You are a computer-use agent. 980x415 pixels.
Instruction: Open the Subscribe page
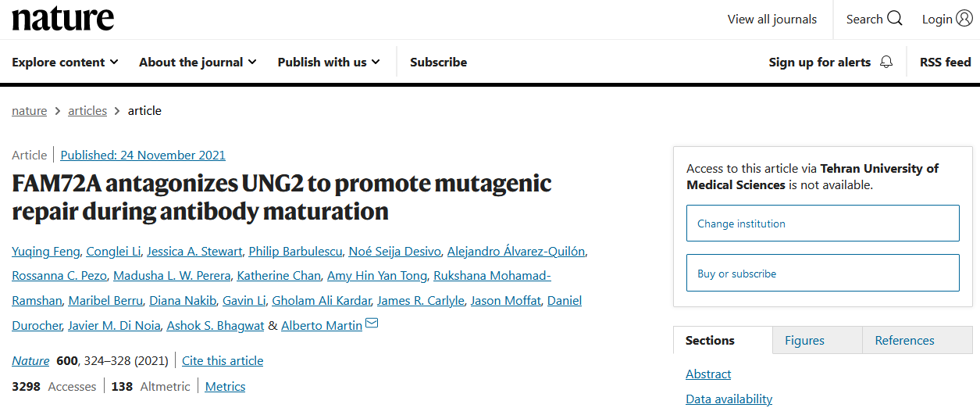click(x=438, y=62)
